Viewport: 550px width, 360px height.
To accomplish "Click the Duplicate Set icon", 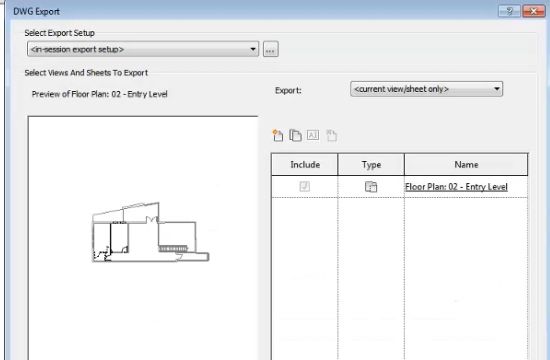I will [295, 135].
